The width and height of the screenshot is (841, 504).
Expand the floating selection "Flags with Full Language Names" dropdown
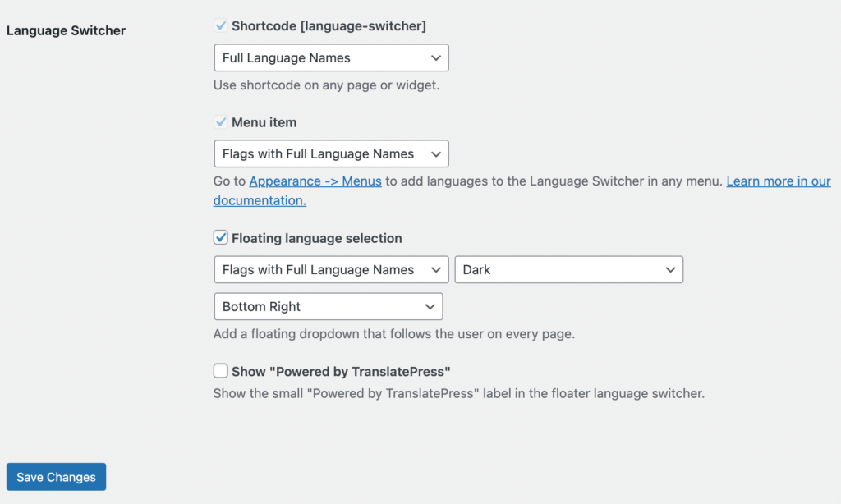(331, 270)
